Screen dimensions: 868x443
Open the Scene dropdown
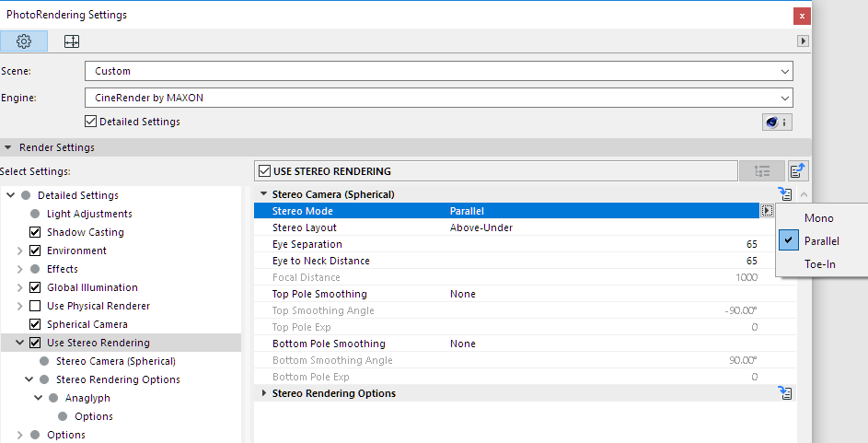(438, 71)
